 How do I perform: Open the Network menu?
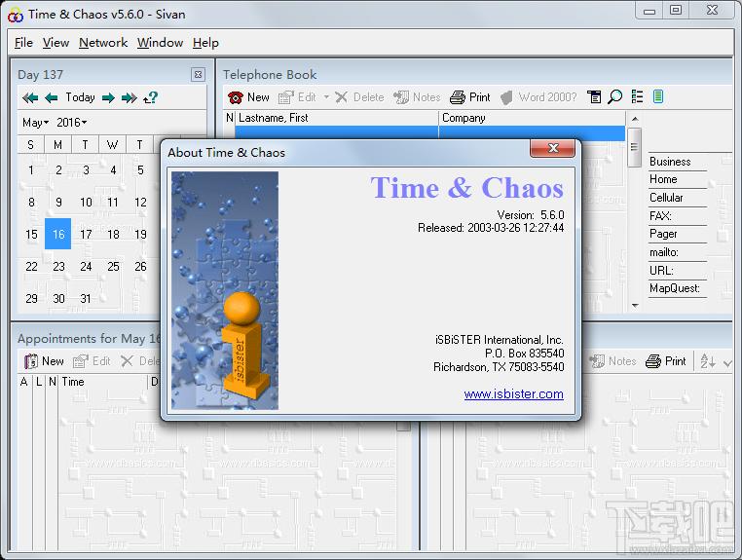pyautogui.click(x=103, y=43)
